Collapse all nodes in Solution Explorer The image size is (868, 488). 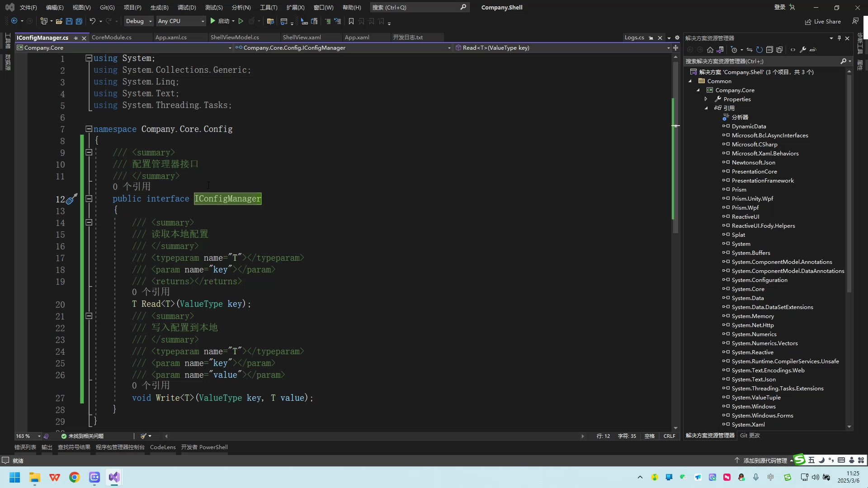[769, 50]
